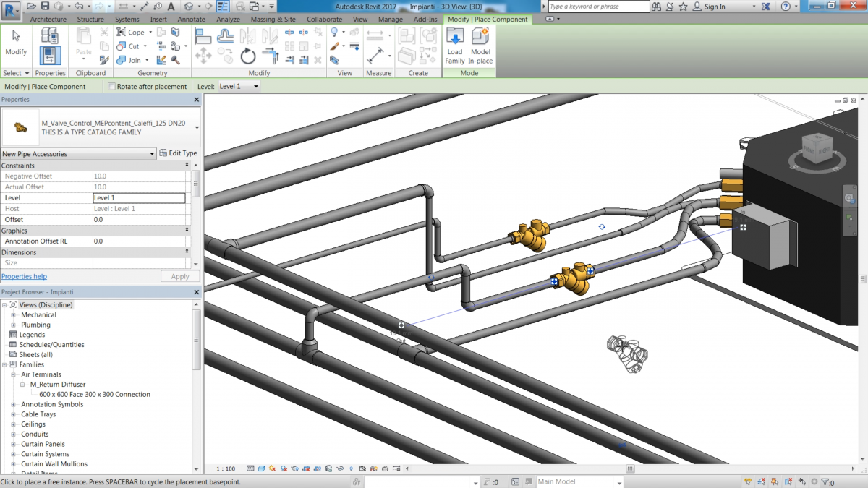The height and width of the screenshot is (488, 868).
Task: Open the Type Selector family dropdown
Action: click(x=197, y=128)
